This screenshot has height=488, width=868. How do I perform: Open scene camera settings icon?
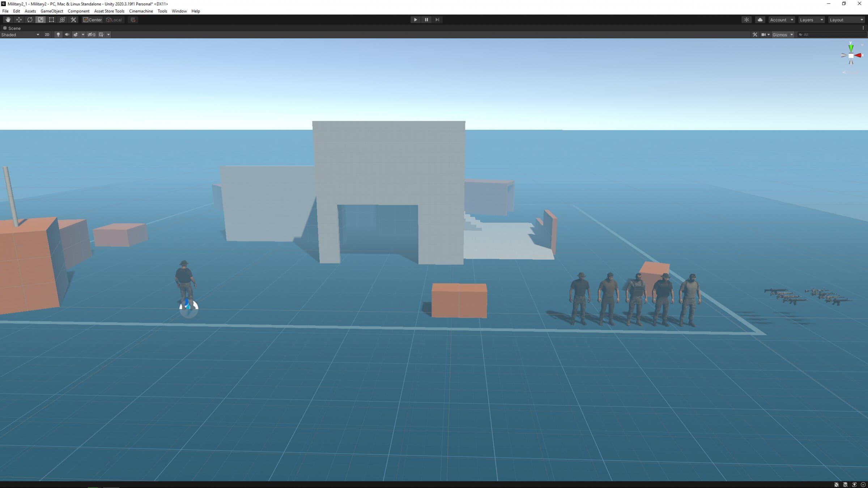point(763,35)
